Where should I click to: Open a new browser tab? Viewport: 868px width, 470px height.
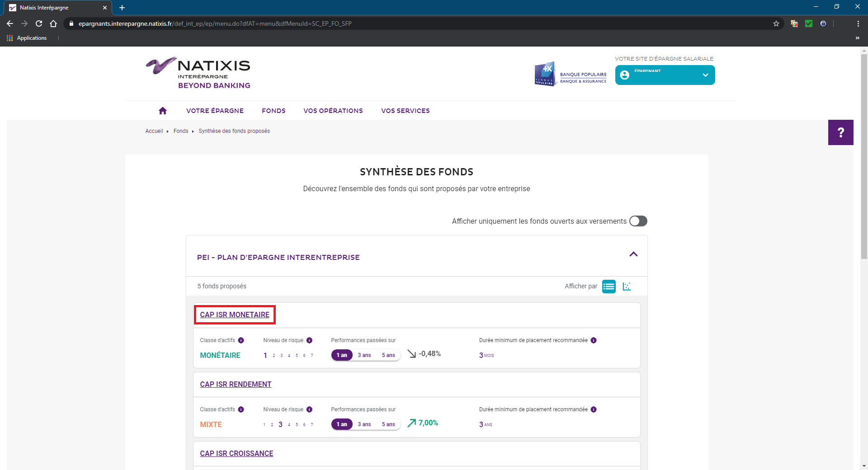click(x=122, y=8)
